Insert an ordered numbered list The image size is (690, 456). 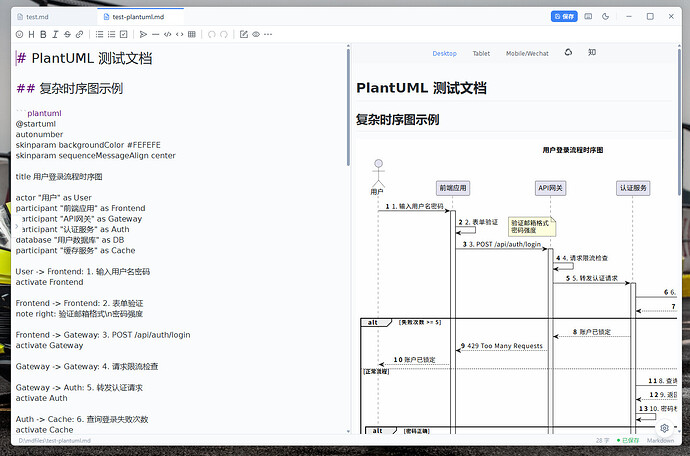(x=112, y=34)
